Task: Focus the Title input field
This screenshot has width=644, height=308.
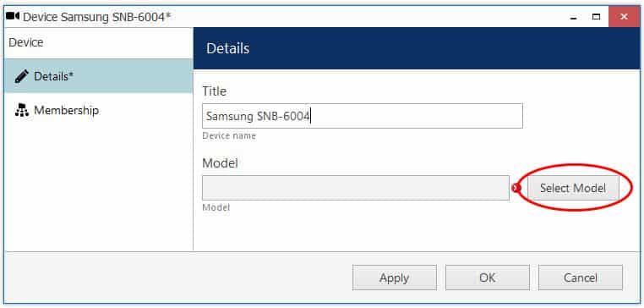Action: tap(363, 116)
